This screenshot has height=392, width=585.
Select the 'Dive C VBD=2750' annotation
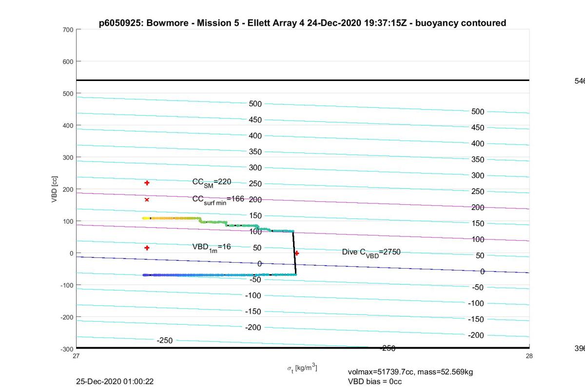(371, 253)
